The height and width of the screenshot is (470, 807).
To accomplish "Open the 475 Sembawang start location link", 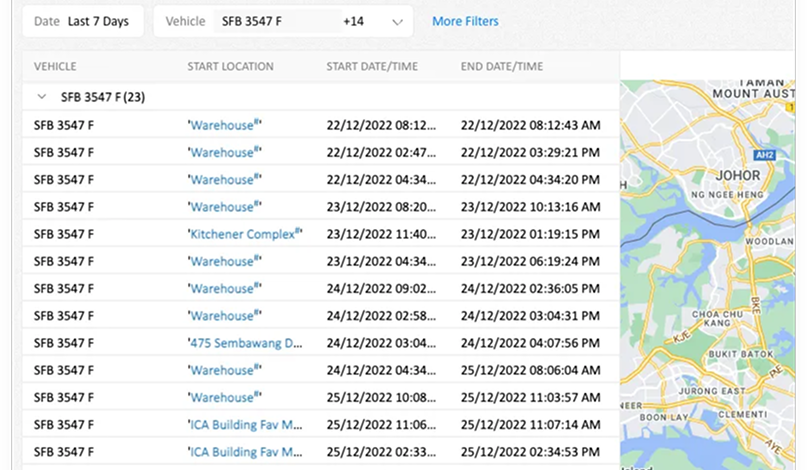I will 246,342.
